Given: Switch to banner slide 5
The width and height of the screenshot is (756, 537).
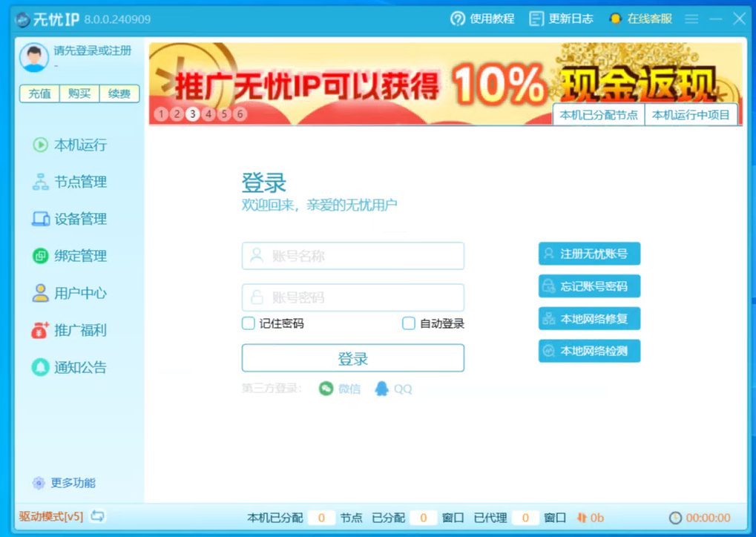Looking at the screenshot, I should [x=224, y=113].
